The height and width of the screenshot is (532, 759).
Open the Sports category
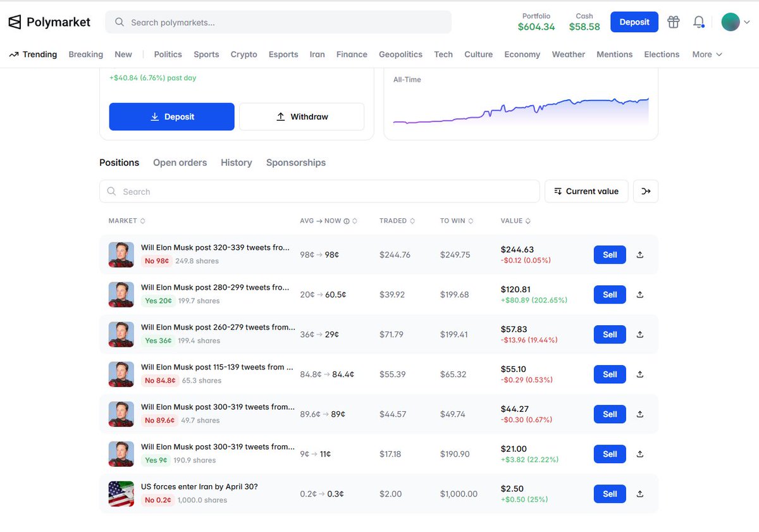click(206, 54)
